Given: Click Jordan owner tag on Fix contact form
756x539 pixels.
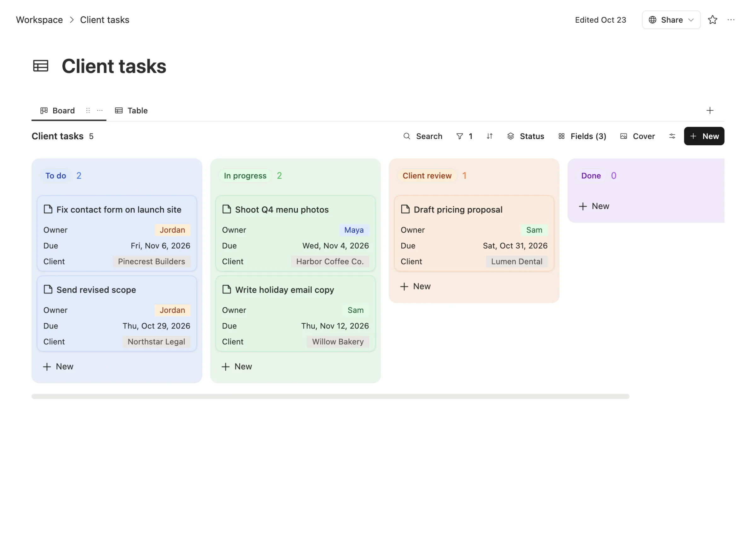Looking at the screenshot, I should tap(172, 230).
